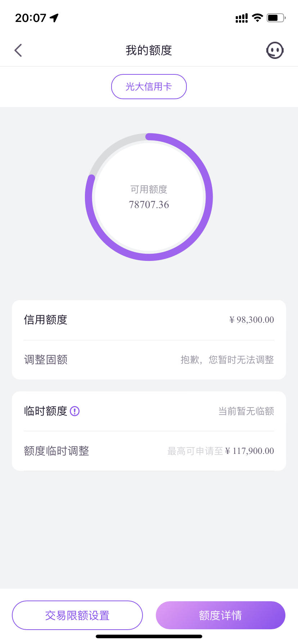Open the 调整固额 row
The width and height of the screenshot is (298, 644).
click(x=149, y=360)
